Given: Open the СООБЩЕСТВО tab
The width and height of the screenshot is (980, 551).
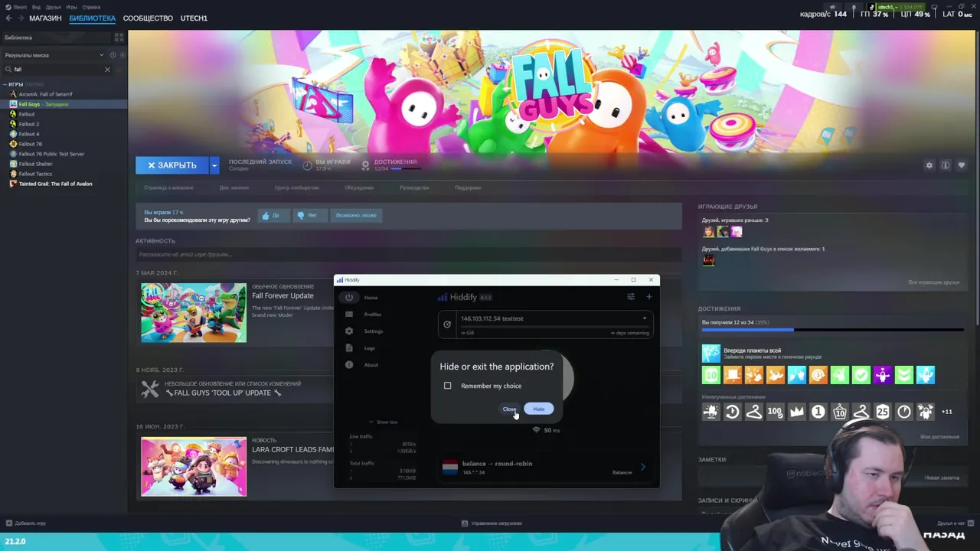Looking at the screenshot, I should [148, 18].
